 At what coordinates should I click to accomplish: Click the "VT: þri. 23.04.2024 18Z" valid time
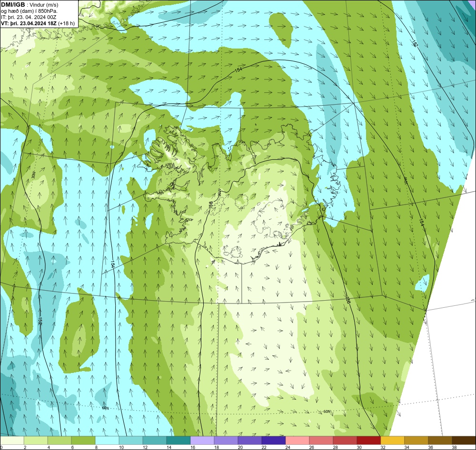[29, 23]
